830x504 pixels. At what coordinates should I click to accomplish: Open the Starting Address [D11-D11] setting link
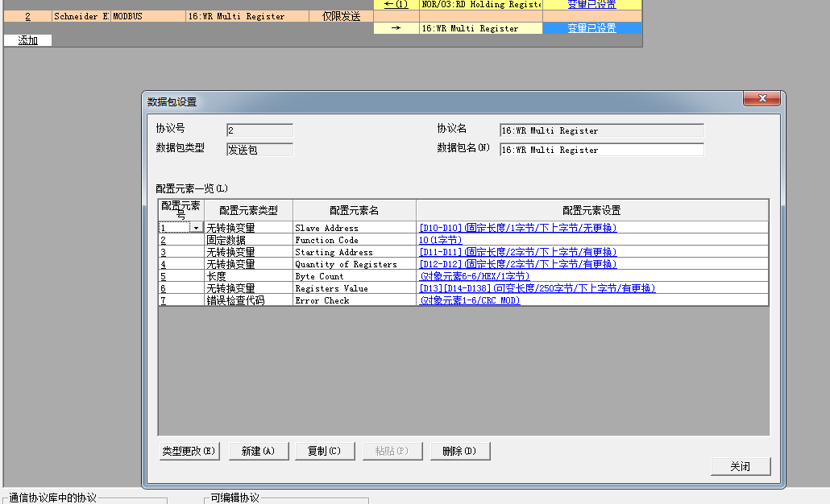(517, 252)
